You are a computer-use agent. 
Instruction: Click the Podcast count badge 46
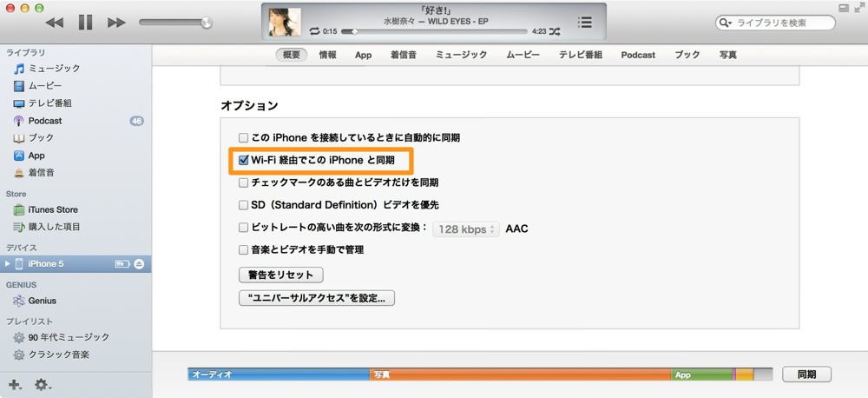tap(137, 120)
